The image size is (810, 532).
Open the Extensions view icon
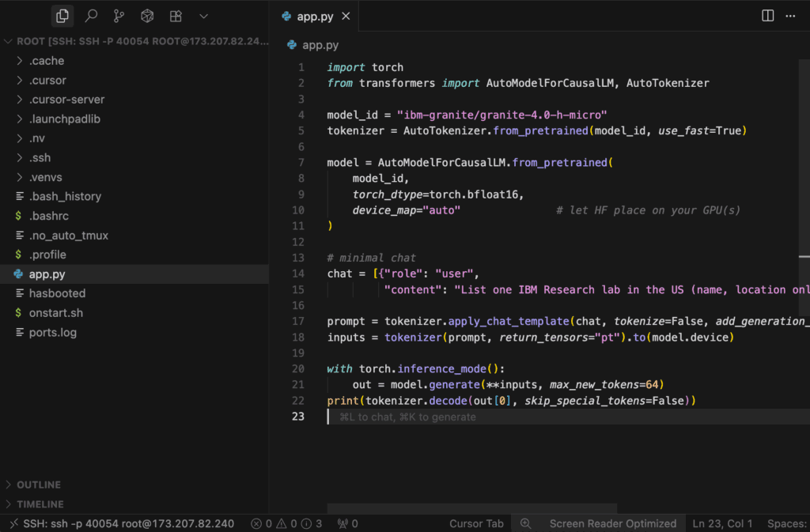click(176, 16)
